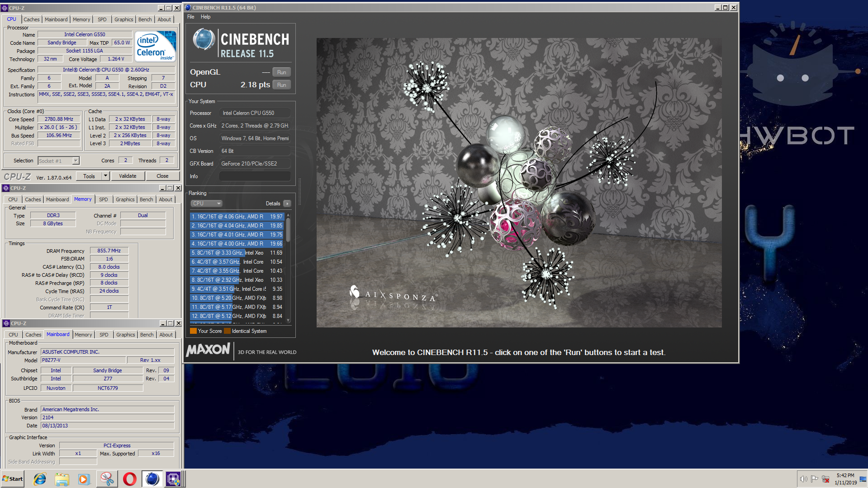
Task: Click the Show Desktop icon in tray
Action: tap(863, 479)
